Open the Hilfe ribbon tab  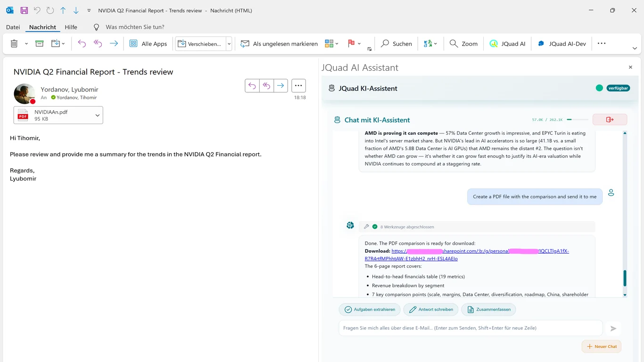pyautogui.click(x=71, y=27)
